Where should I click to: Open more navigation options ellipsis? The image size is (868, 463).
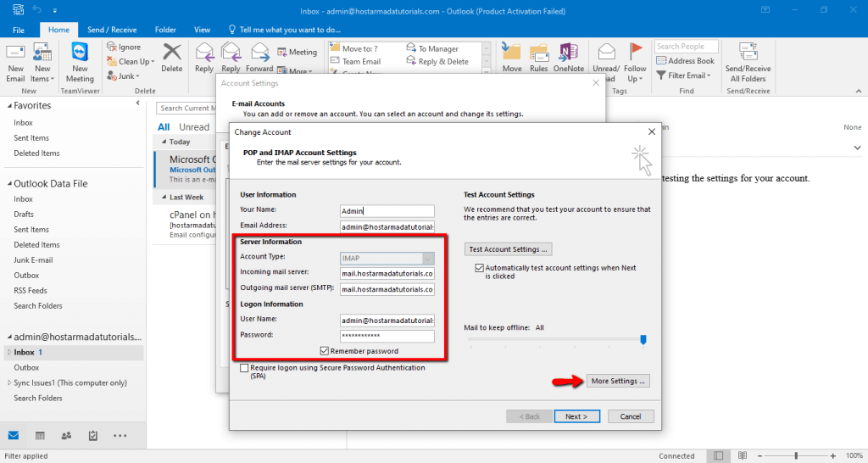pos(120,436)
